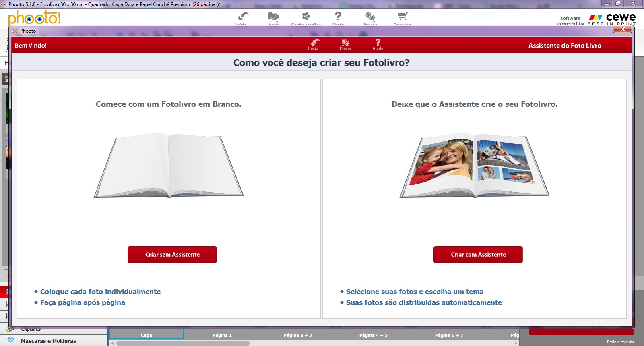Screen dimensions: 644x346
Task: Click the Abrir folder icon in the main toolbar
Action: pos(274,17)
